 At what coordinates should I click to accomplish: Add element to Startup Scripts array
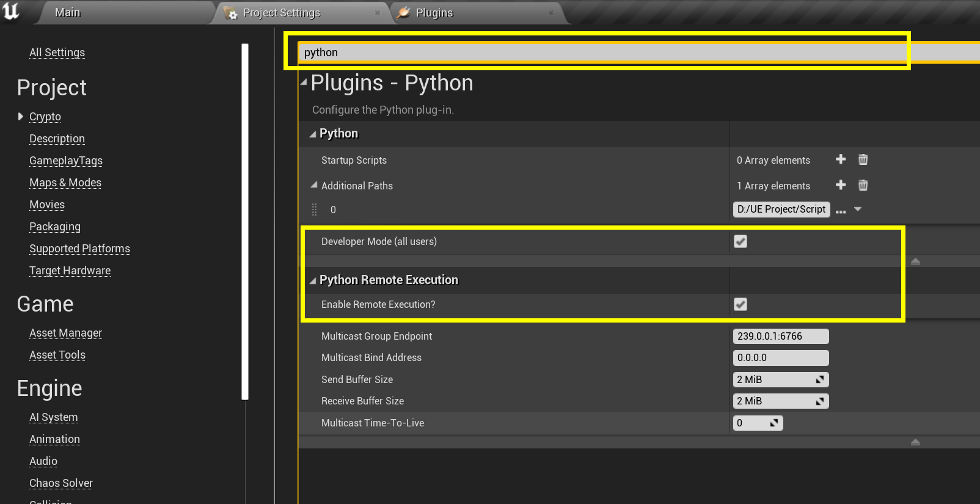click(841, 159)
